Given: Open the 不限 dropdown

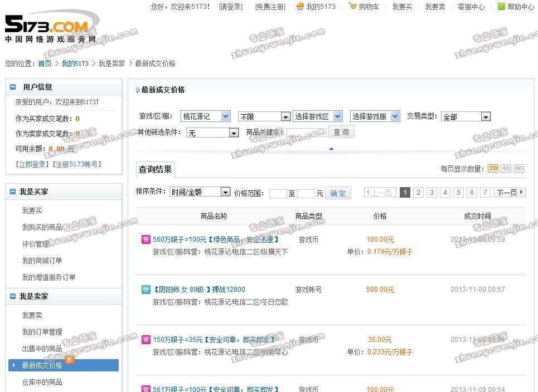Looking at the screenshot, I should point(264,117).
